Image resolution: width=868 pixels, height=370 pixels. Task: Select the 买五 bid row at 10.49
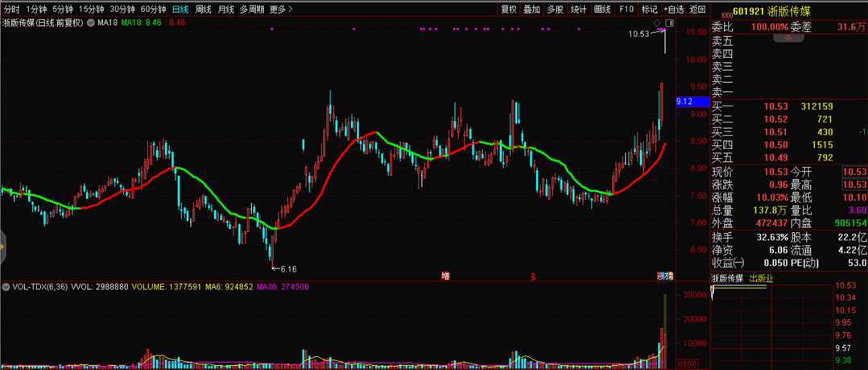pos(789,158)
